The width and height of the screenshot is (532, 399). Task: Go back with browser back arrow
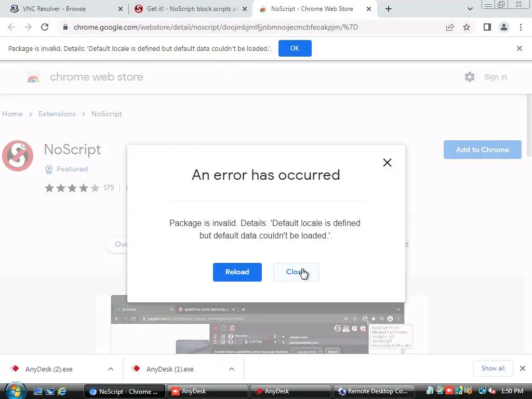click(x=11, y=27)
